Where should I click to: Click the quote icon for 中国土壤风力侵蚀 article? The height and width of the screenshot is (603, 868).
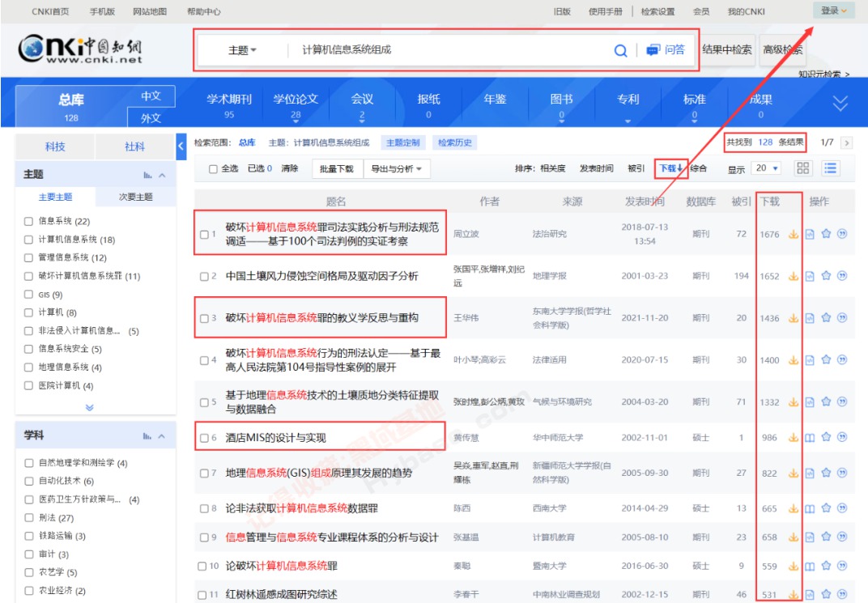(842, 276)
